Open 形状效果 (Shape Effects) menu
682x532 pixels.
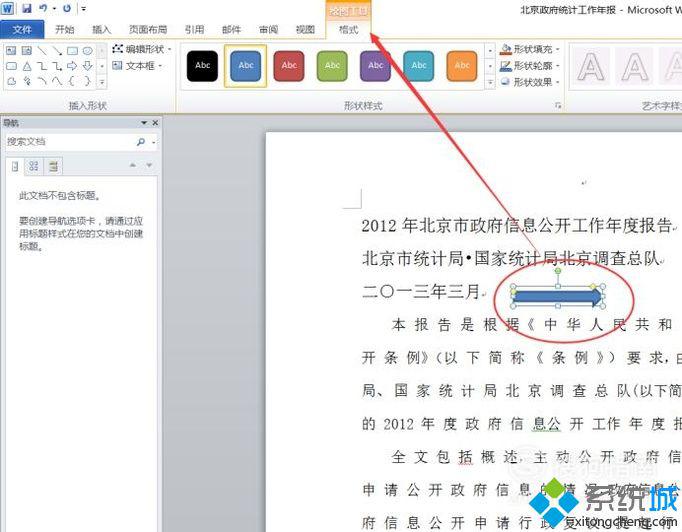pos(529,82)
